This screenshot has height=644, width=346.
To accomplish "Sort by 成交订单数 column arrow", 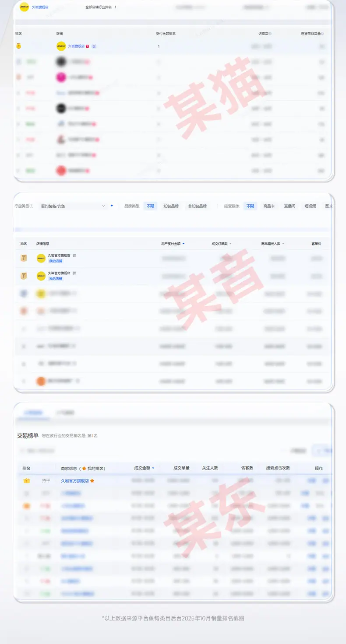I will coord(231,244).
